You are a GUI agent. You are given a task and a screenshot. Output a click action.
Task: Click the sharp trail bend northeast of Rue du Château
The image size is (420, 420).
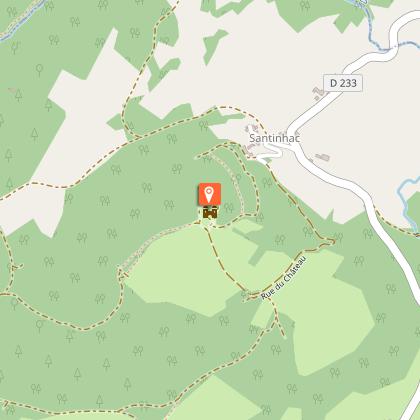330,242
